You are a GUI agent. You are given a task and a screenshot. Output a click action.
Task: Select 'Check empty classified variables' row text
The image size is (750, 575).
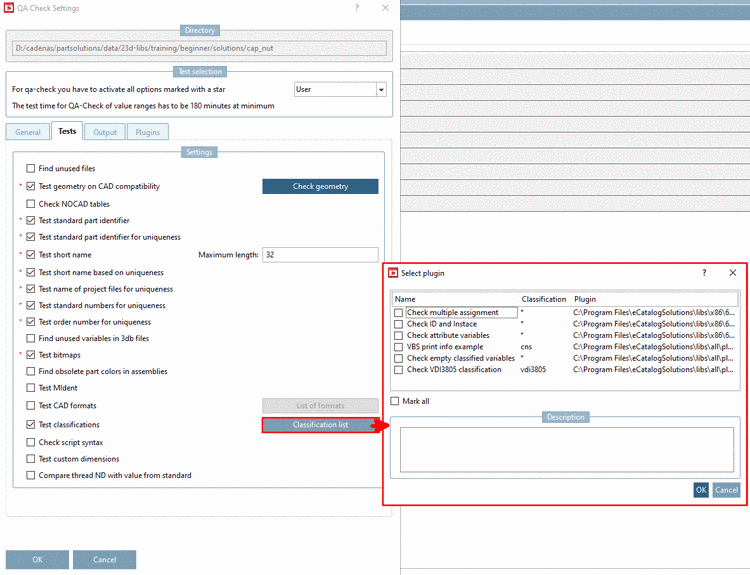(461, 358)
